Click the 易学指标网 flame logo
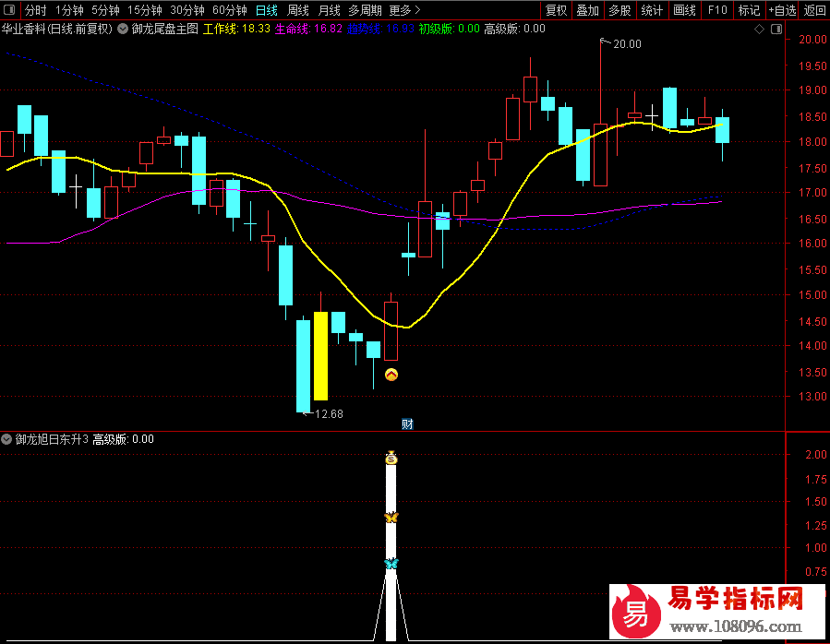The width and height of the screenshot is (830, 644). tap(636, 609)
